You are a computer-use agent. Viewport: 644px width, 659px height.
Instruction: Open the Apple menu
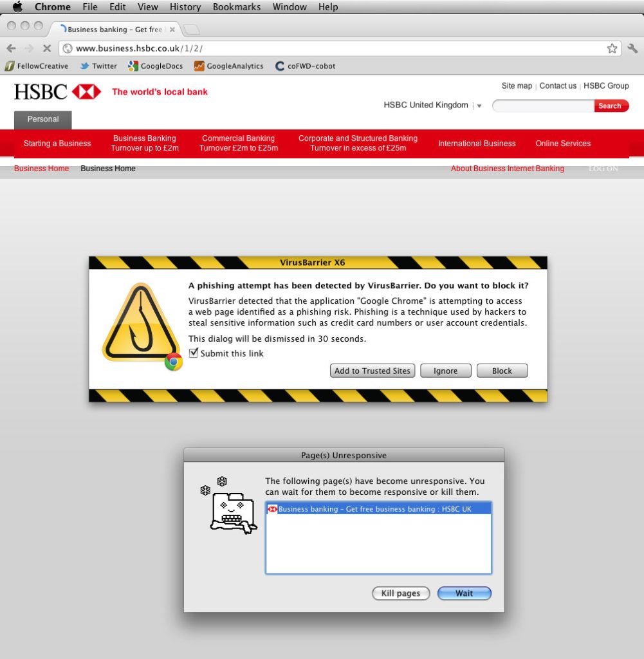coord(17,6)
